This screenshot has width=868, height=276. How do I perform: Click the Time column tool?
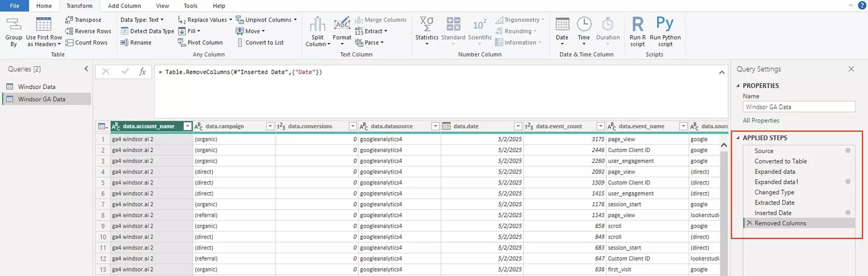click(x=584, y=32)
